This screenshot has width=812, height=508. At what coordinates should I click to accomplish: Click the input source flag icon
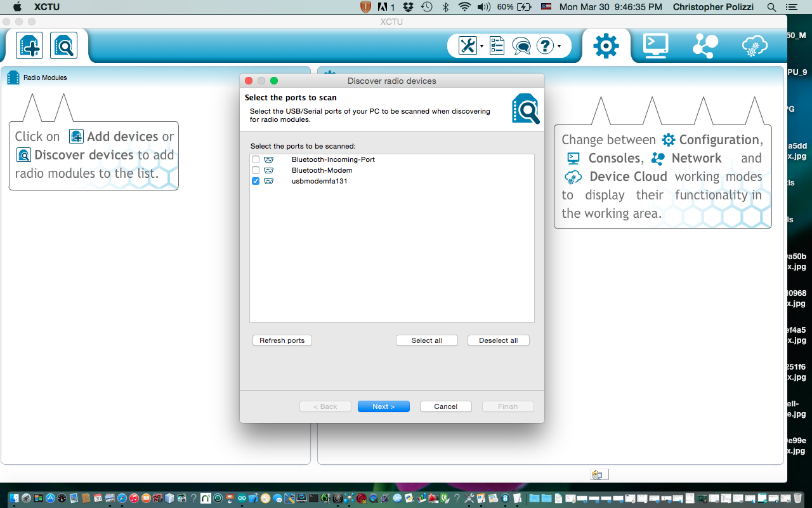coord(546,7)
